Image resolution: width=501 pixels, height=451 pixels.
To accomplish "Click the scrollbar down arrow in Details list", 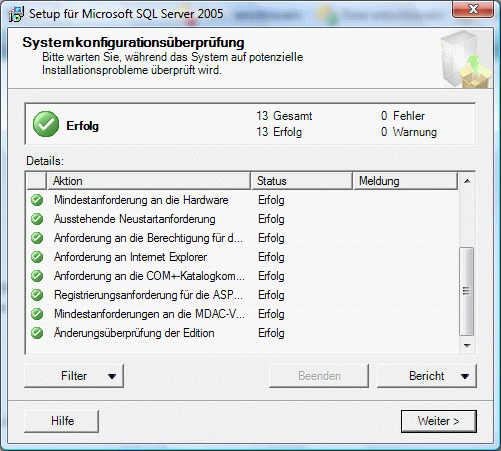I will 467,346.
